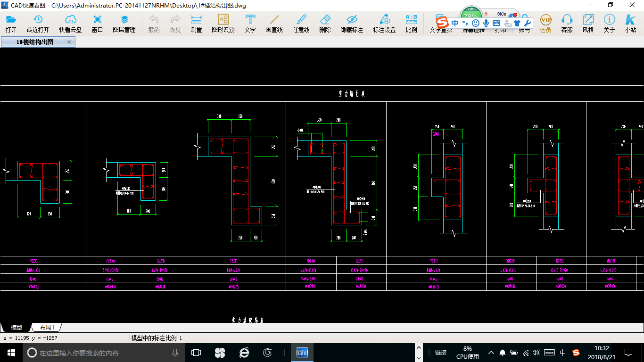This screenshot has height=362, width=644.
Task: Start Sogou voice input microphone
Action: click(486, 23)
